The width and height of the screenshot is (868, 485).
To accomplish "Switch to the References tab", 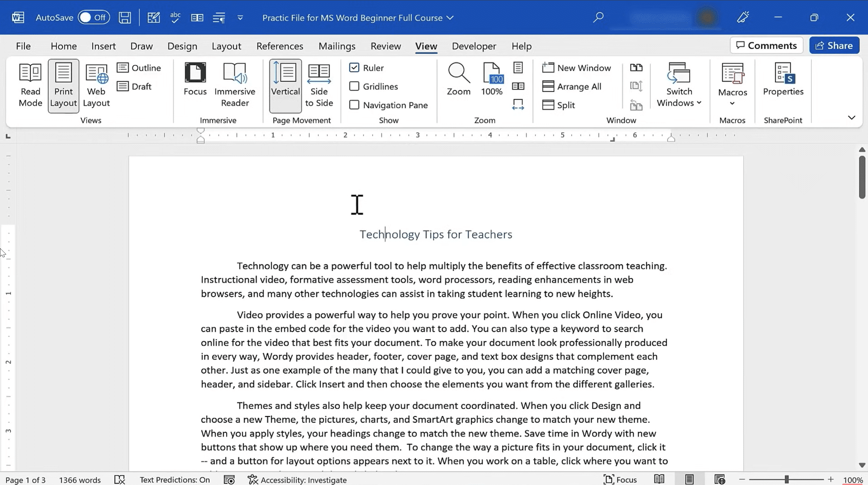I will [279, 46].
